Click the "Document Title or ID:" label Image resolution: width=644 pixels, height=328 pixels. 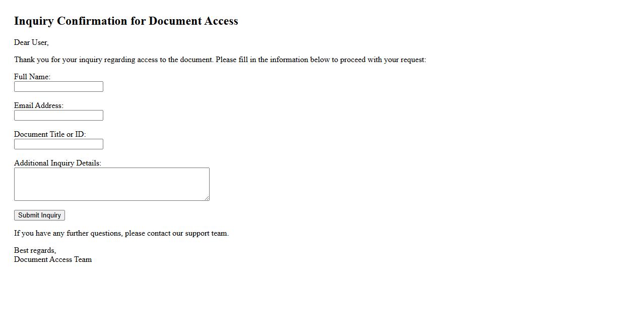[50, 134]
